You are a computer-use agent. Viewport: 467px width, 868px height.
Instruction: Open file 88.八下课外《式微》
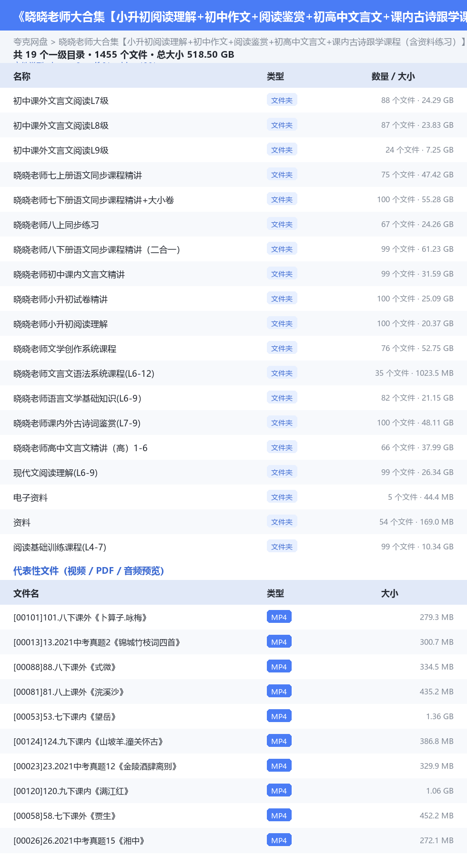coord(66,667)
